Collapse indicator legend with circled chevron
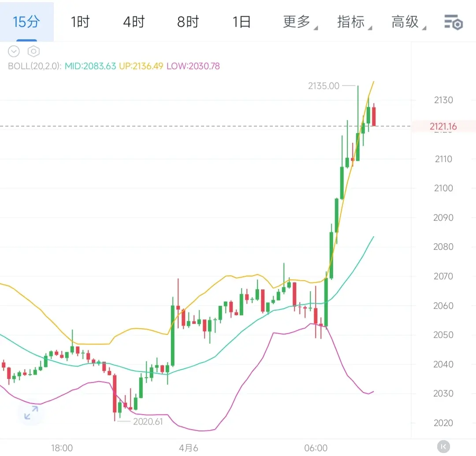This screenshot has height=456, width=476. tap(14, 51)
